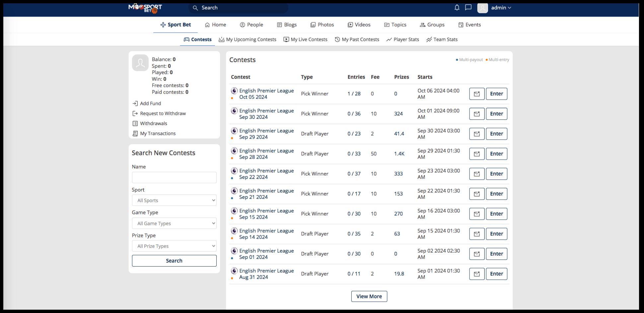Open the Topics tab
Screen dimensions: 644x313
[395, 25]
